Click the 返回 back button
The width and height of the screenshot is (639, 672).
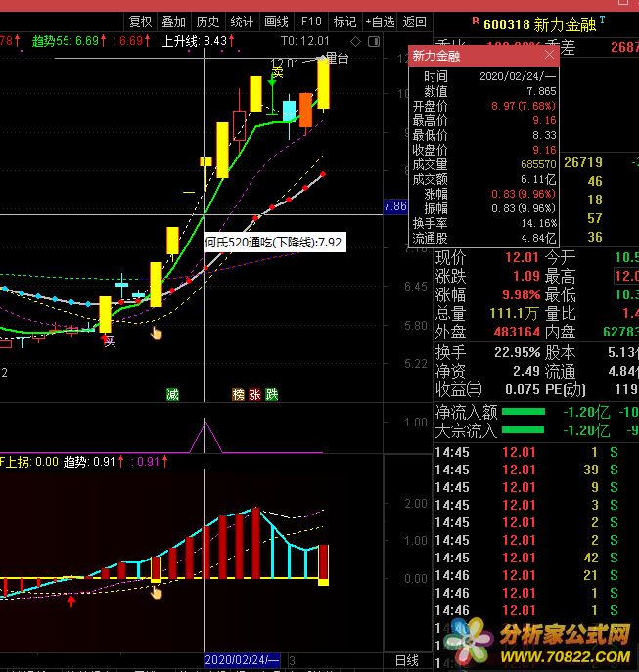(415, 22)
